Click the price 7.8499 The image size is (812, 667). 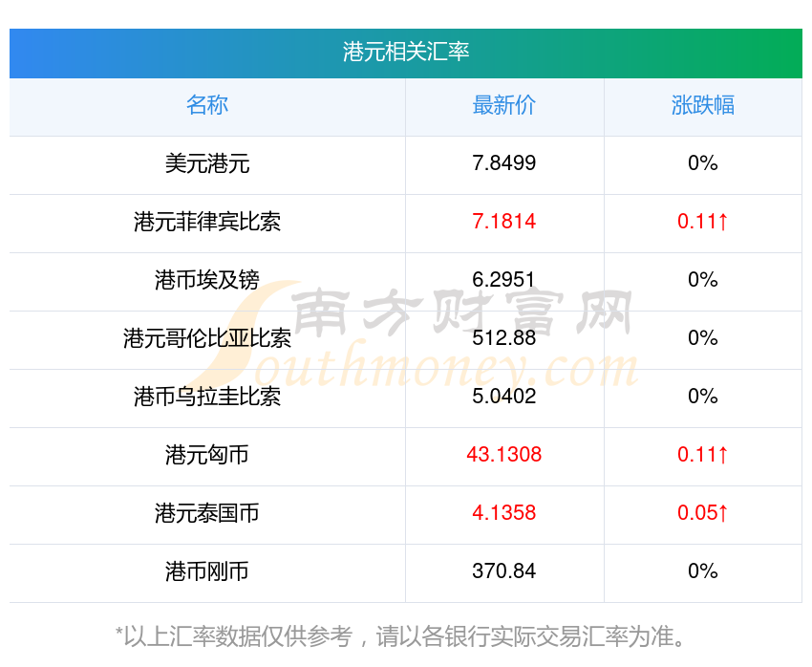(x=503, y=163)
